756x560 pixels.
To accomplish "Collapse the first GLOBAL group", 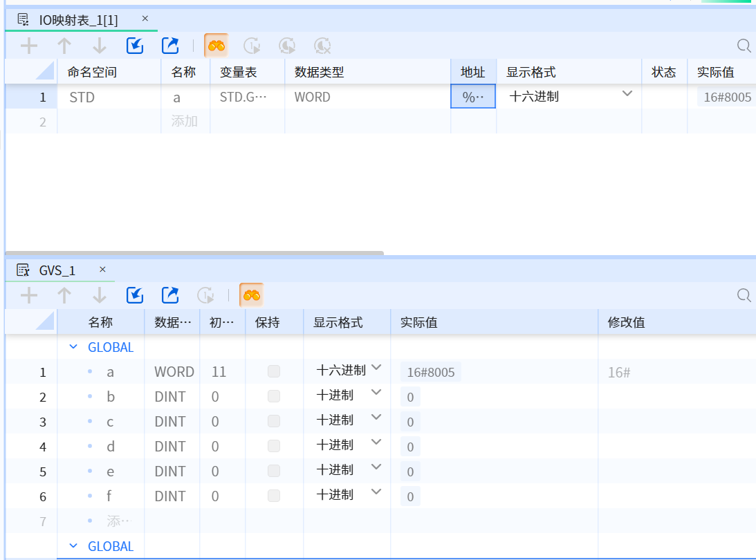I will tap(73, 348).
